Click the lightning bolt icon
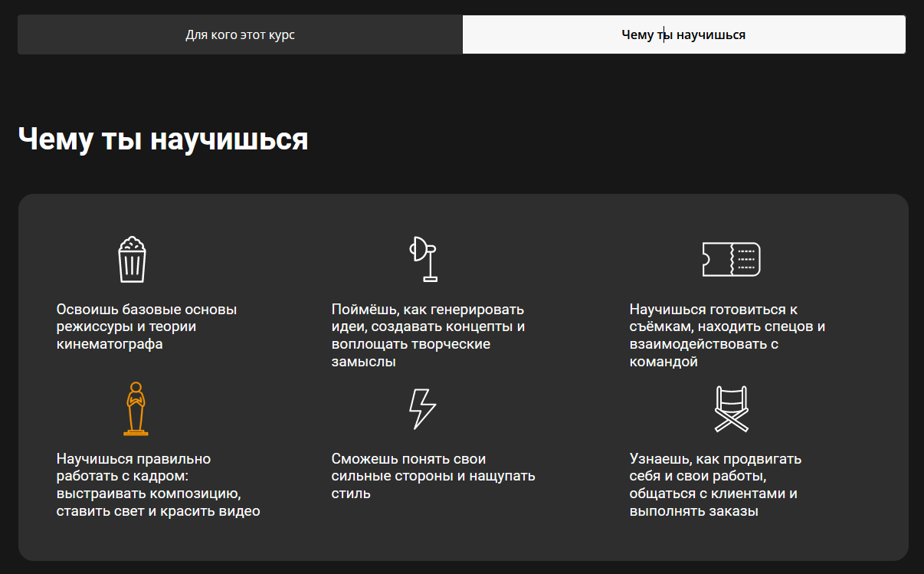The height and width of the screenshot is (574, 924). click(x=422, y=408)
